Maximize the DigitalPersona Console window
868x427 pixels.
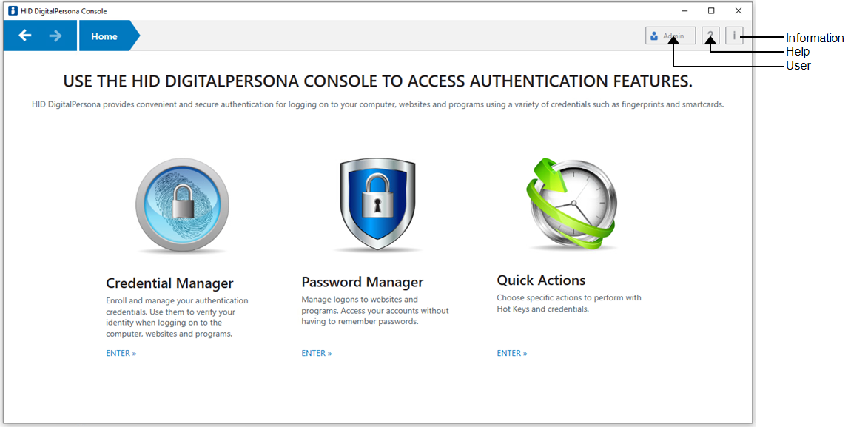[711, 11]
